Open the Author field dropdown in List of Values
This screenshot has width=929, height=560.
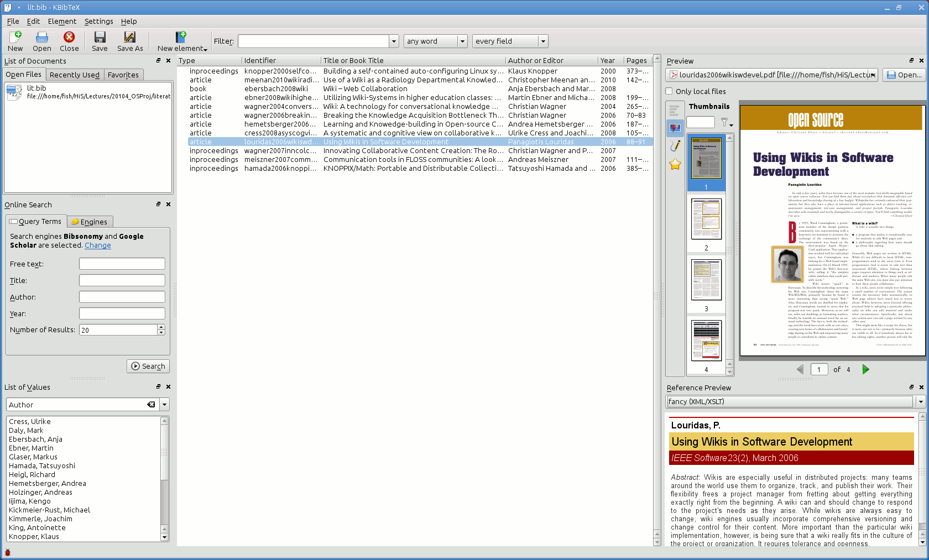point(164,405)
